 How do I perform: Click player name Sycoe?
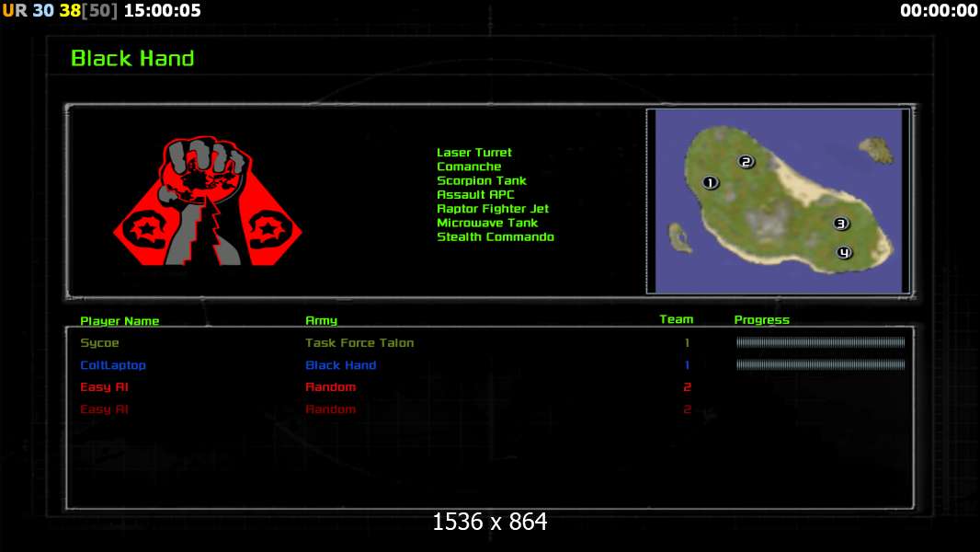click(99, 342)
